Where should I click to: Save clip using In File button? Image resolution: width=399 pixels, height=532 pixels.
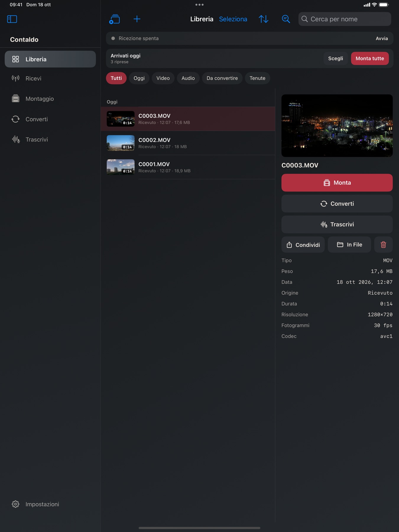[x=349, y=244]
